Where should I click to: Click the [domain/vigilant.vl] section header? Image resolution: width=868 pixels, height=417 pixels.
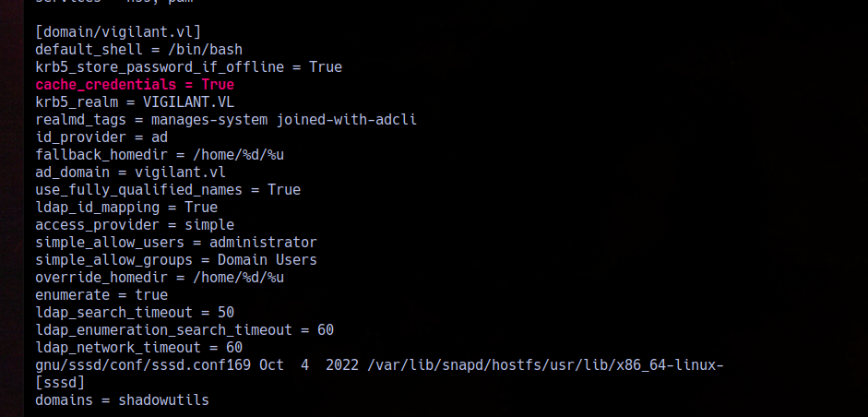pos(118,32)
